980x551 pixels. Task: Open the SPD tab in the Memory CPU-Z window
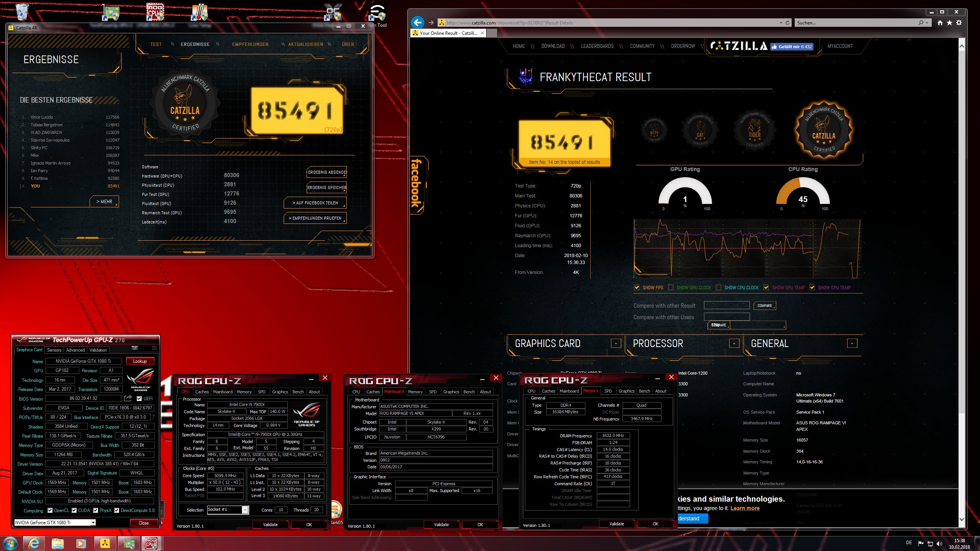[608, 391]
